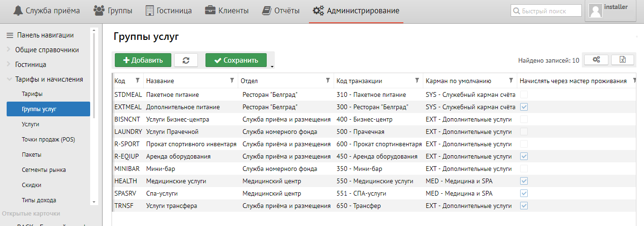
Task: Open dropdown arrow next to Сохранить
Action: point(272,67)
